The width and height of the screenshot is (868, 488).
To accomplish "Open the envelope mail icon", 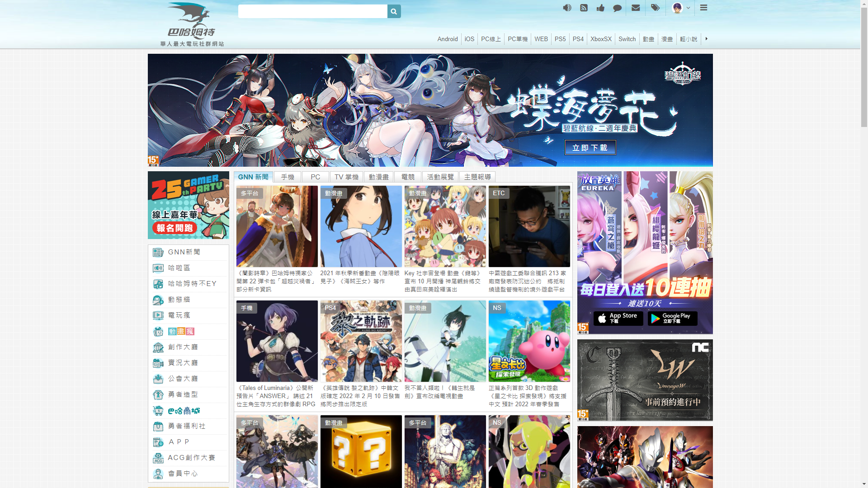I will tap(636, 8).
